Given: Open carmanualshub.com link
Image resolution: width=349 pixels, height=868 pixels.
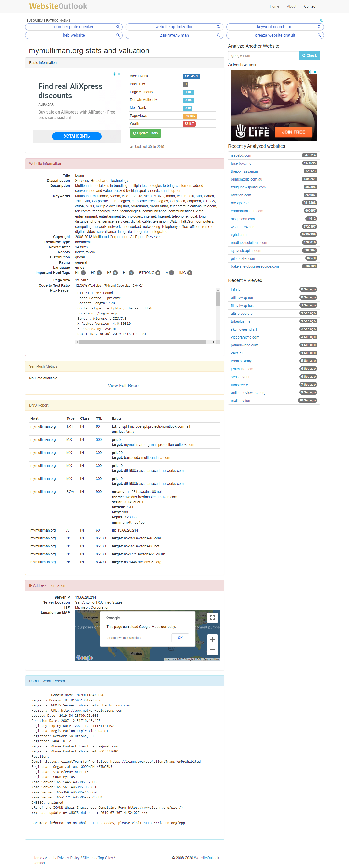Looking at the screenshot, I should [x=247, y=211].
